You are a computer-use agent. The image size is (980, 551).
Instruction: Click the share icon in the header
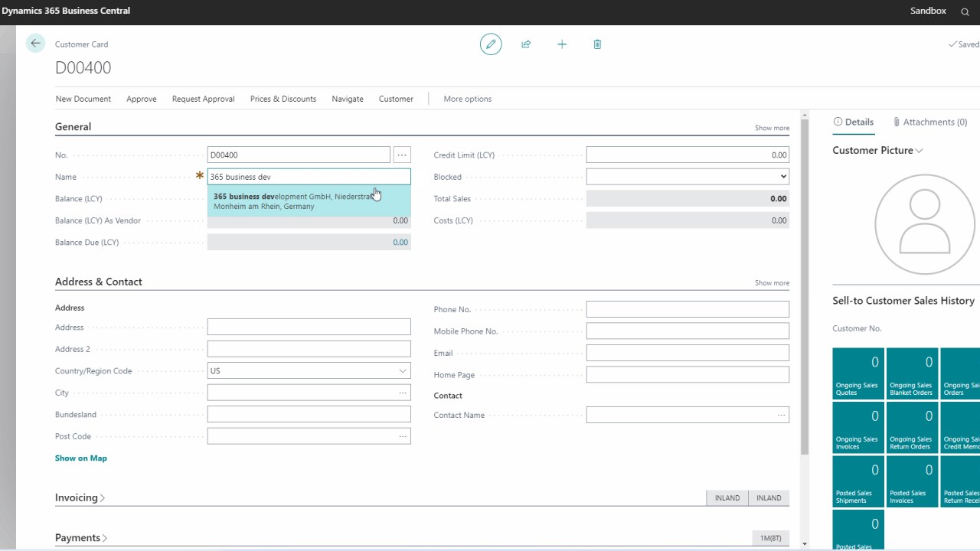(526, 44)
